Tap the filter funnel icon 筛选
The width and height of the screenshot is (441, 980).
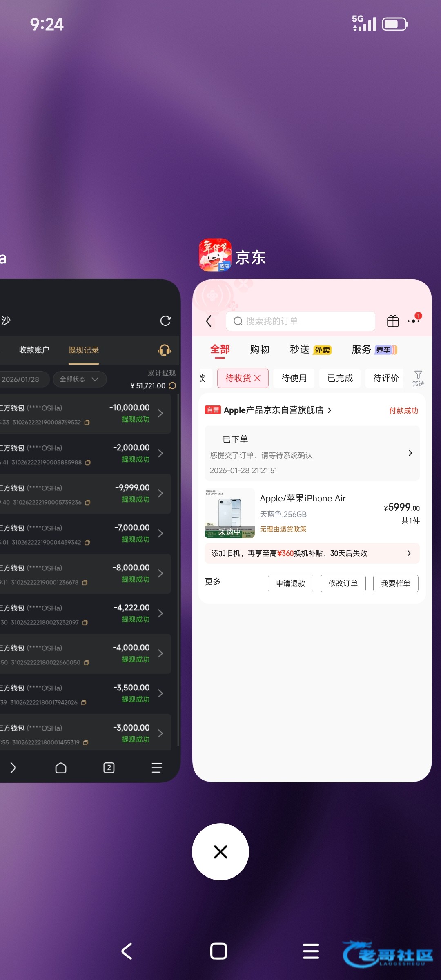pos(418,378)
